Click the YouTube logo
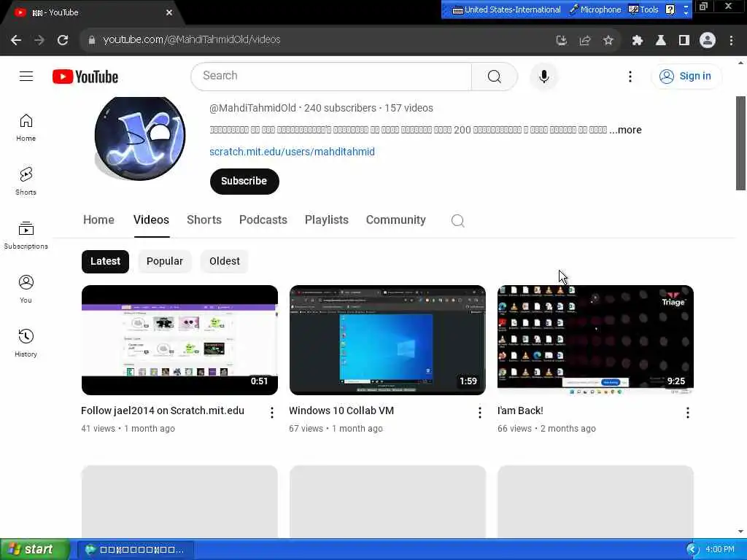Image resolution: width=747 pixels, height=560 pixels. (x=85, y=77)
